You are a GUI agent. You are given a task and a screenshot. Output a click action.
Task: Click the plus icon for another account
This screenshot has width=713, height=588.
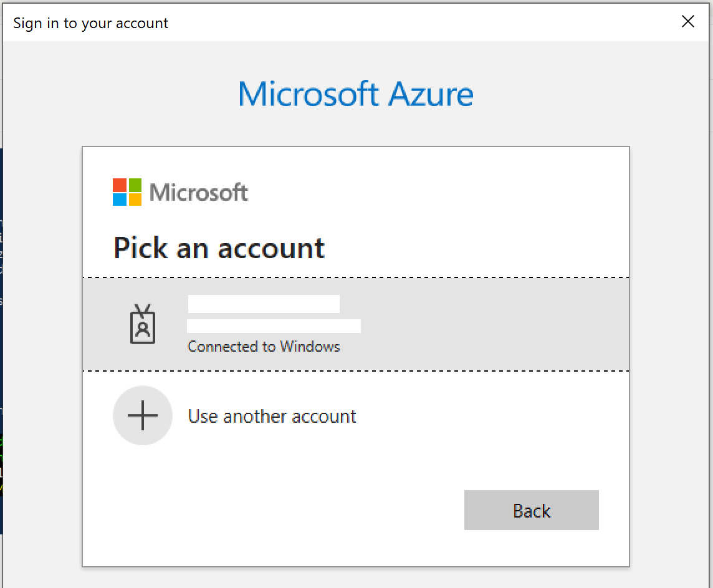click(143, 416)
